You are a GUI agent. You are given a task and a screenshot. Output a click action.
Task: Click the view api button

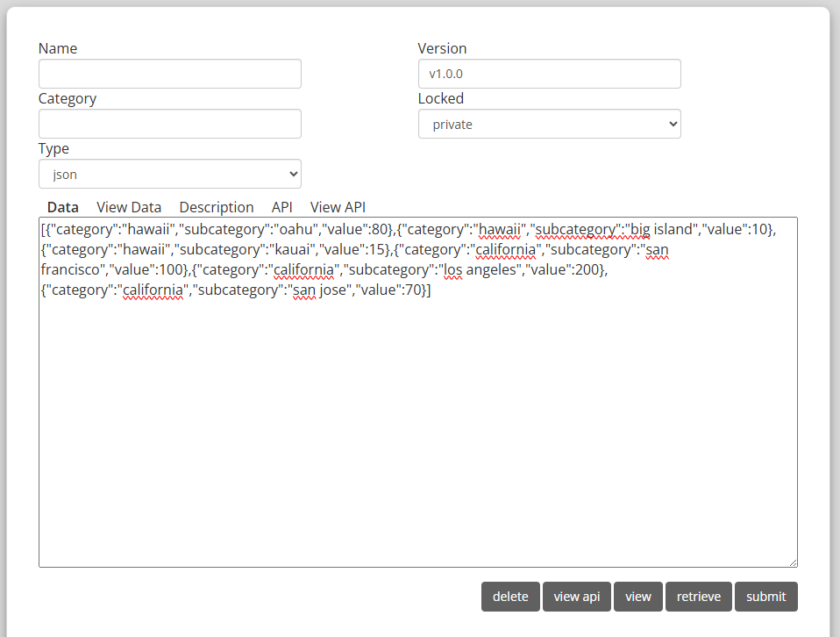click(577, 597)
